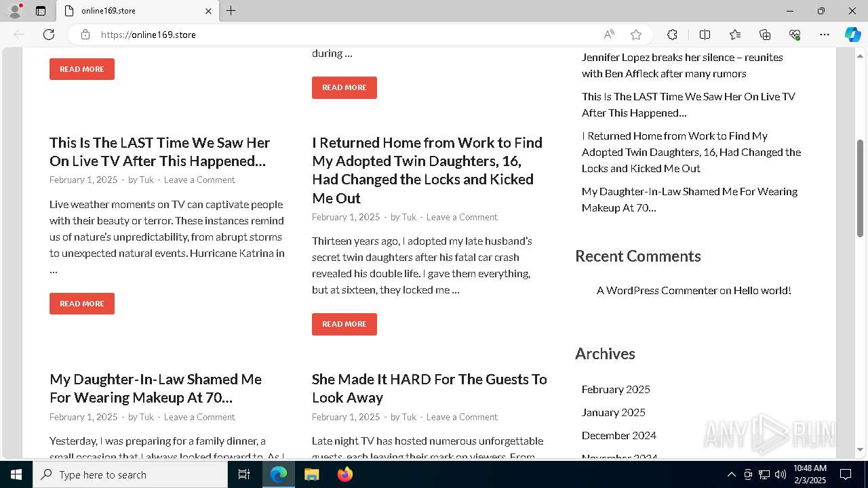Open sidebar link I Returned Home from Work
This screenshot has height=488, width=868.
[691, 152]
